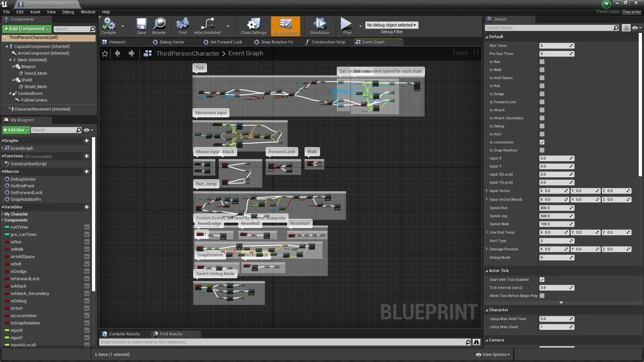Viewport: 644px width, 362px height.
Task: Open the Window menu
Action: pyautogui.click(x=88, y=12)
